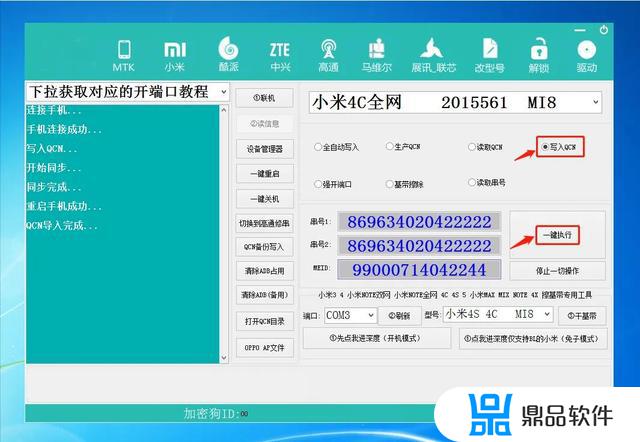Click the QCN备份写入 button

click(264, 247)
